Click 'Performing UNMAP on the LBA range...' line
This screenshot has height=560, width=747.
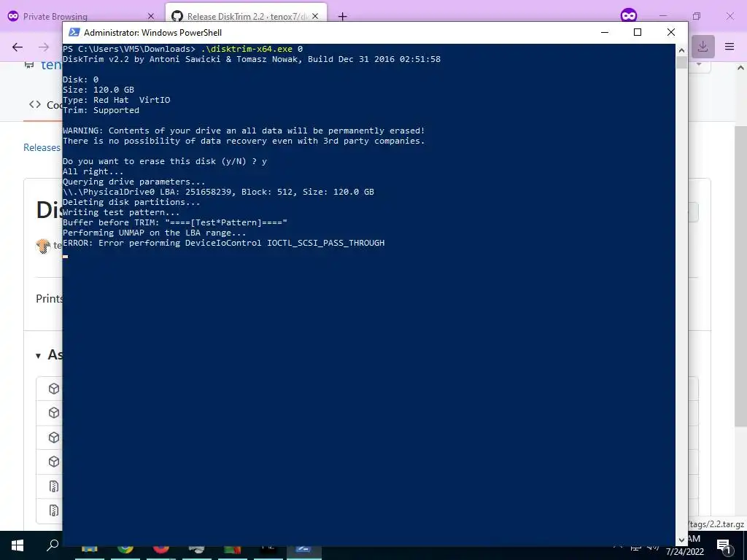point(155,233)
